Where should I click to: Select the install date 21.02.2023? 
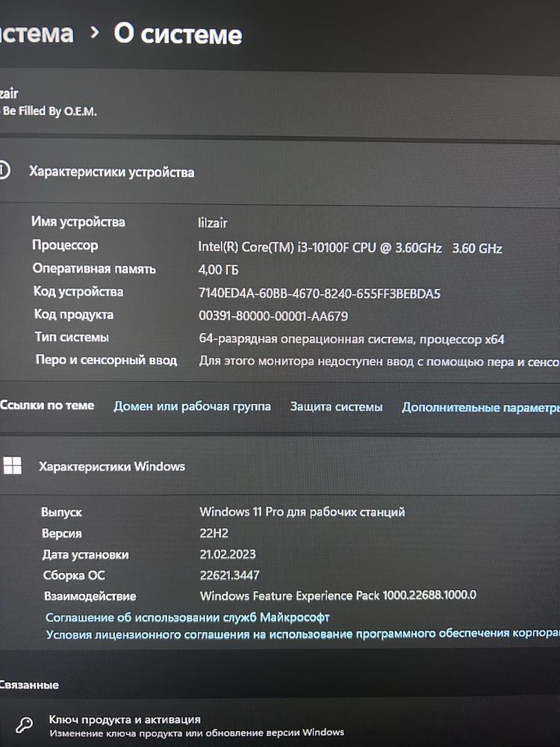point(228,554)
